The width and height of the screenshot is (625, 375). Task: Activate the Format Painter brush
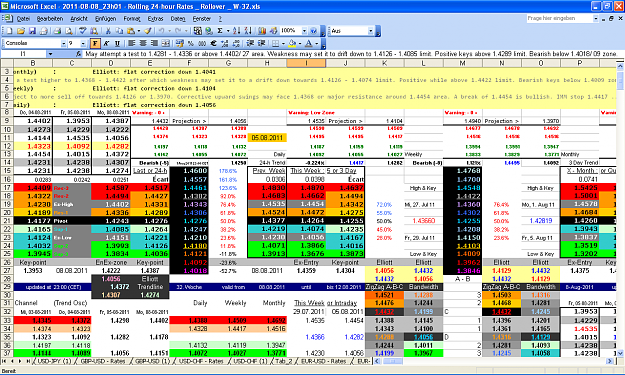(x=148, y=31)
